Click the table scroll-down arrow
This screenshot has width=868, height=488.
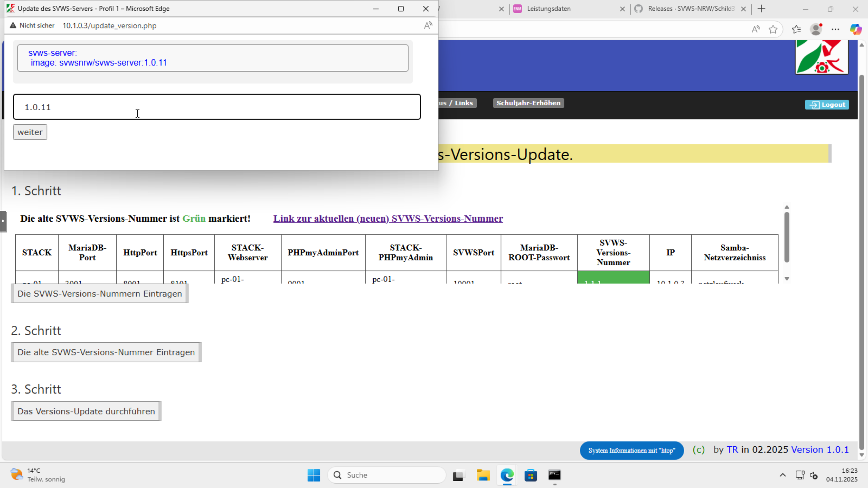787,279
